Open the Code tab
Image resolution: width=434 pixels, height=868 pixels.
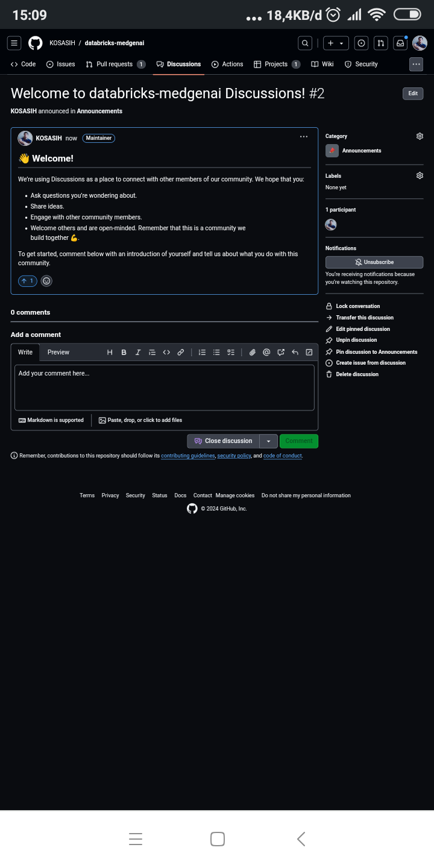point(24,64)
